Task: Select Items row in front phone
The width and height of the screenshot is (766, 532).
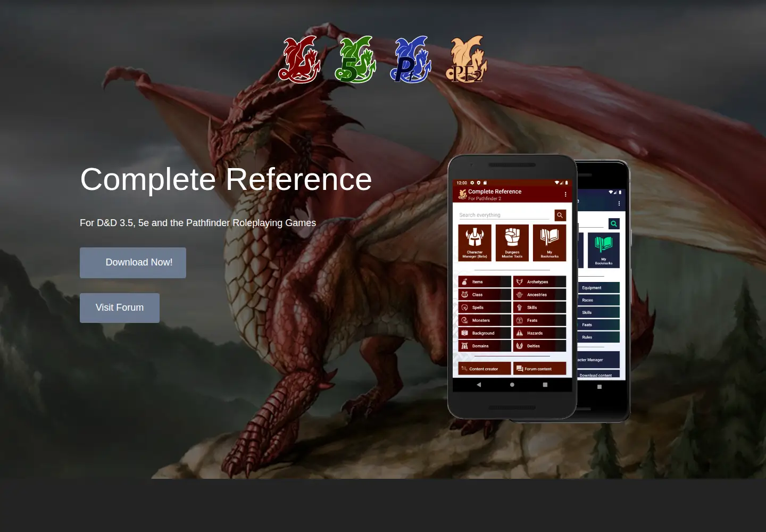Action: (485, 282)
